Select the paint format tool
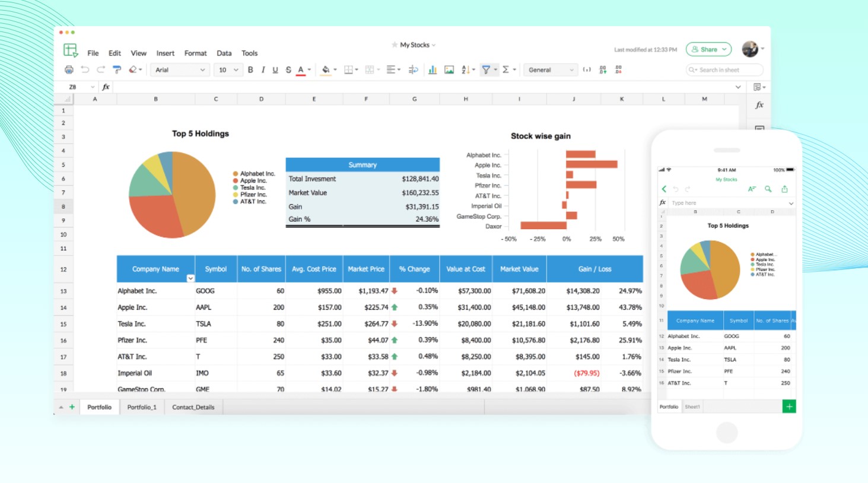Image resolution: width=868 pixels, height=483 pixels. tap(117, 70)
